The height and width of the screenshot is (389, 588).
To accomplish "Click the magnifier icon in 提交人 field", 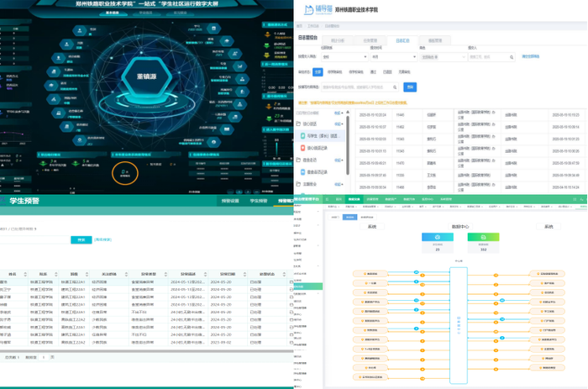I will (x=510, y=56).
